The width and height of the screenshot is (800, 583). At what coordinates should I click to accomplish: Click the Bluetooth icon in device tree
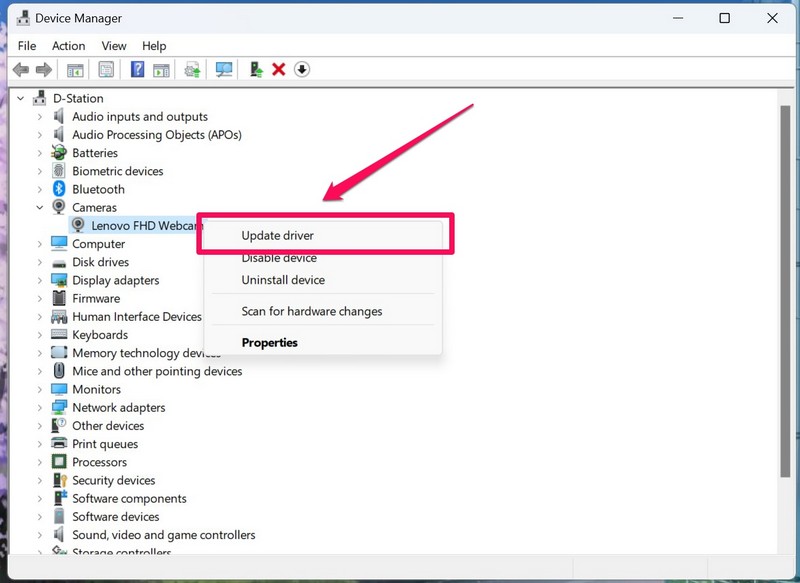59,189
